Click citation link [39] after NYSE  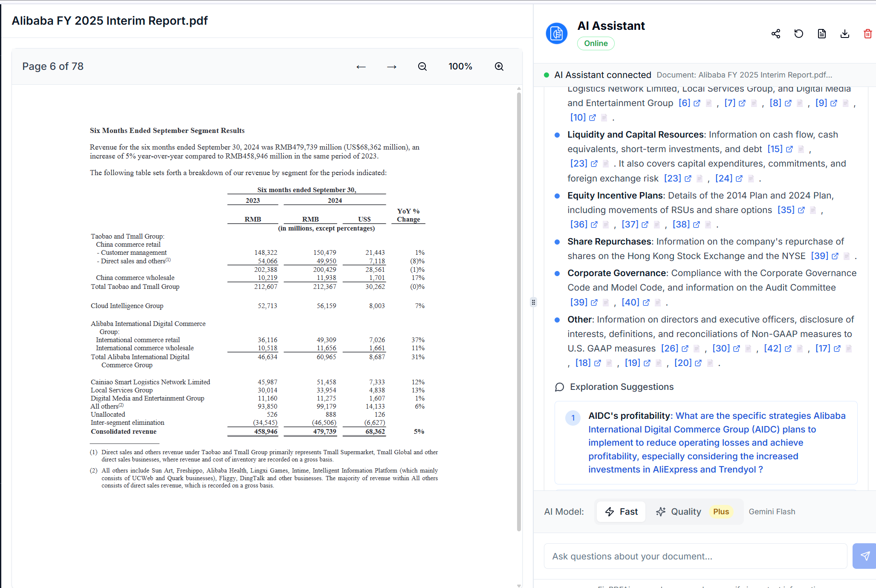pyautogui.click(x=819, y=256)
